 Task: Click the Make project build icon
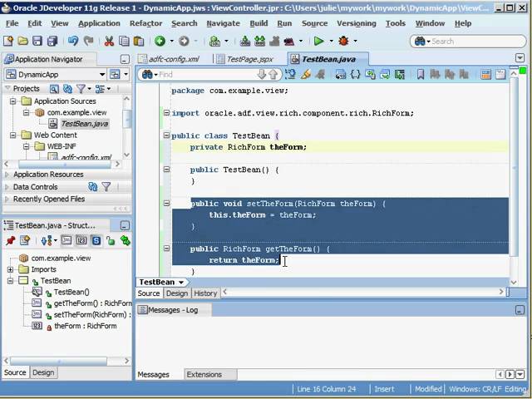[245, 41]
